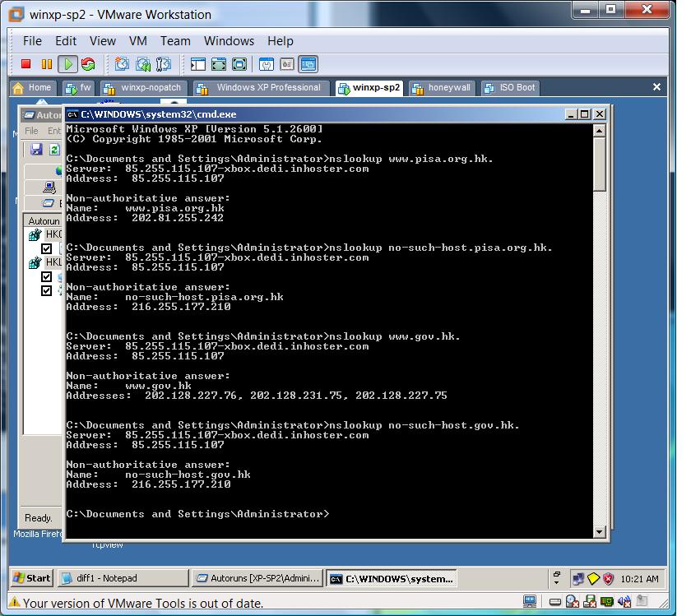Viewport: 691px width, 616px height.
Task: Switch to the winxp-nopatch tab
Action: click(x=143, y=88)
